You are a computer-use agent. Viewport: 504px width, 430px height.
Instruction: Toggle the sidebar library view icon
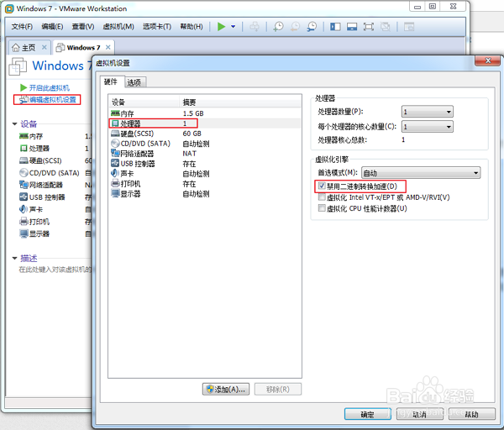335,27
